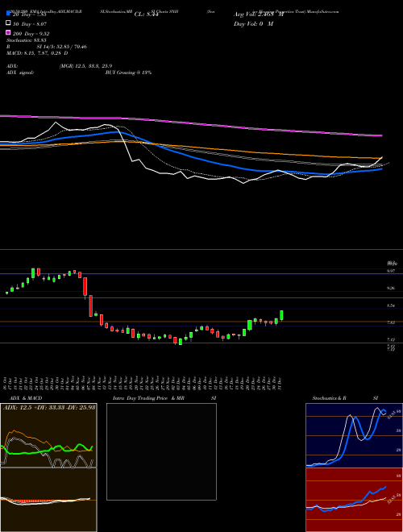Click the 'Stochastics & R' panel title
The height and width of the screenshot is (532, 403).
pos(329,397)
